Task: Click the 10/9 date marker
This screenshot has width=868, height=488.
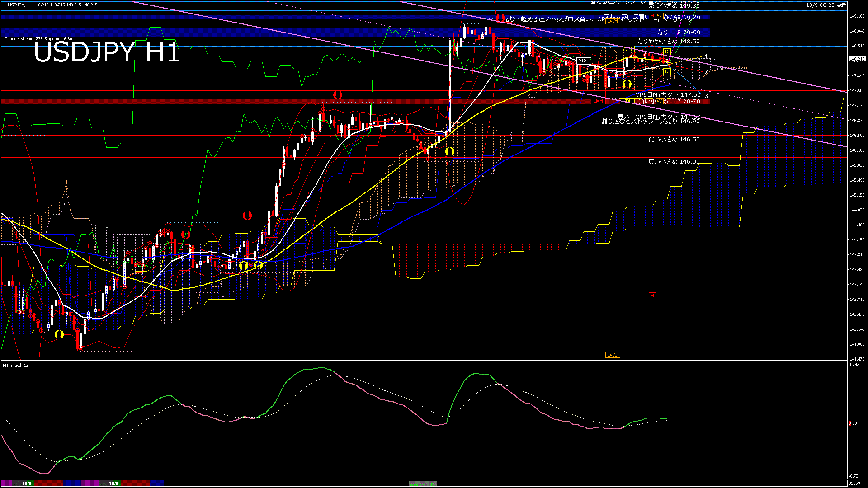Action: [x=113, y=483]
